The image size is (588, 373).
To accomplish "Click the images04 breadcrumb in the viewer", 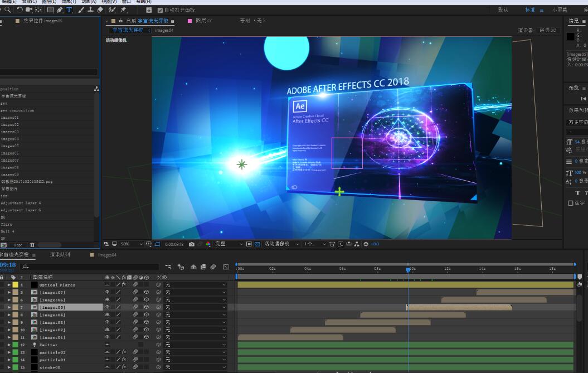I will tap(164, 31).
